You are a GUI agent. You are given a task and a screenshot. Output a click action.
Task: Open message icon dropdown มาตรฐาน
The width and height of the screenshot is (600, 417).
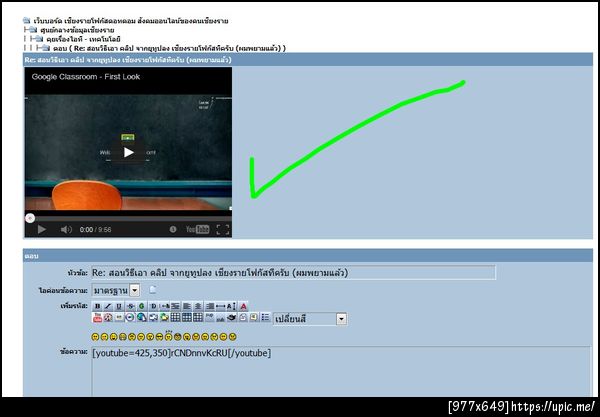116,290
